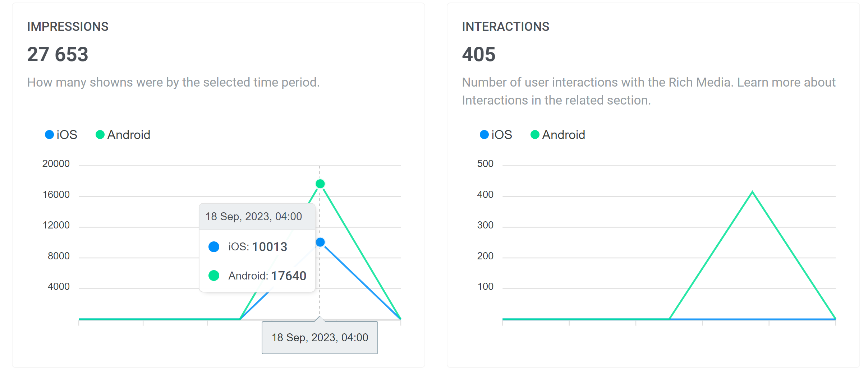The height and width of the screenshot is (370, 868).
Task: Click the INTERACTIONS card heading
Action: pyautogui.click(x=505, y=27)
